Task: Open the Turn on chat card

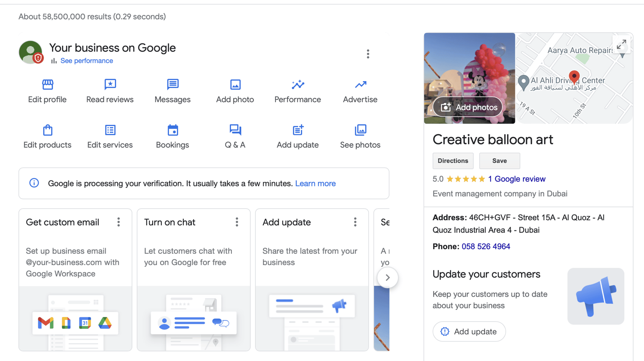Action: (194, 280)
